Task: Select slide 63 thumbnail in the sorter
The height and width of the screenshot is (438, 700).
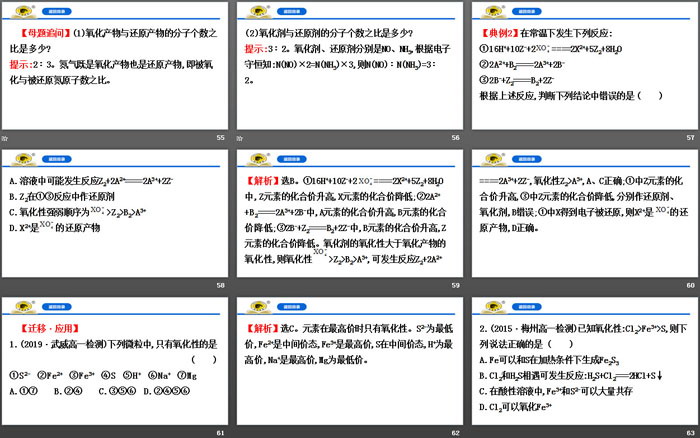Action: 585,361
